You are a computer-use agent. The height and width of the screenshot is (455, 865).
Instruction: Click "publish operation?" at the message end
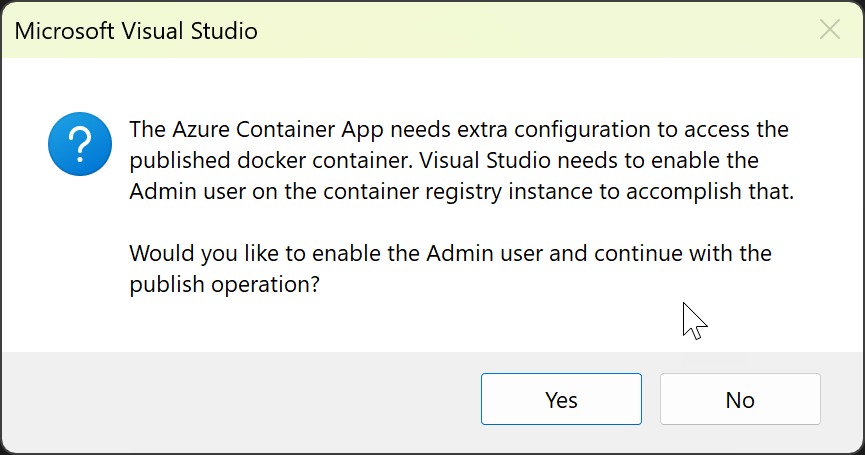pyautogui.click(x=224, y=283)
